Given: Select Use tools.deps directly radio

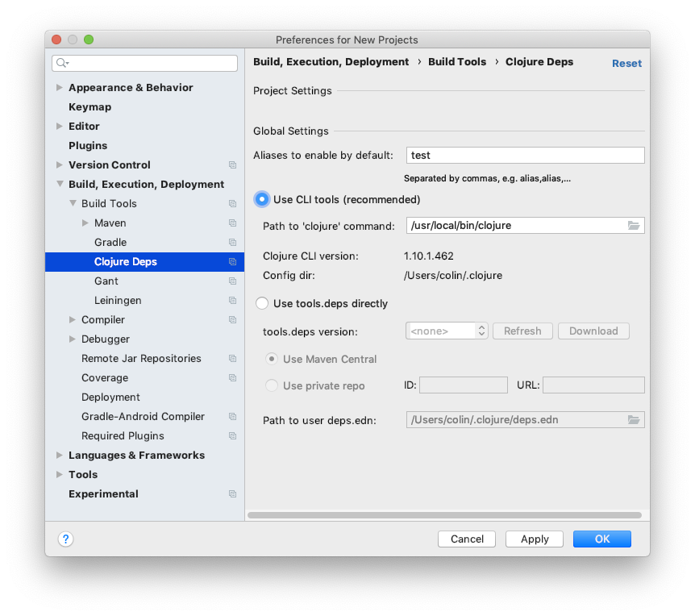Looking at the screenshot, I should pos(262,304).
